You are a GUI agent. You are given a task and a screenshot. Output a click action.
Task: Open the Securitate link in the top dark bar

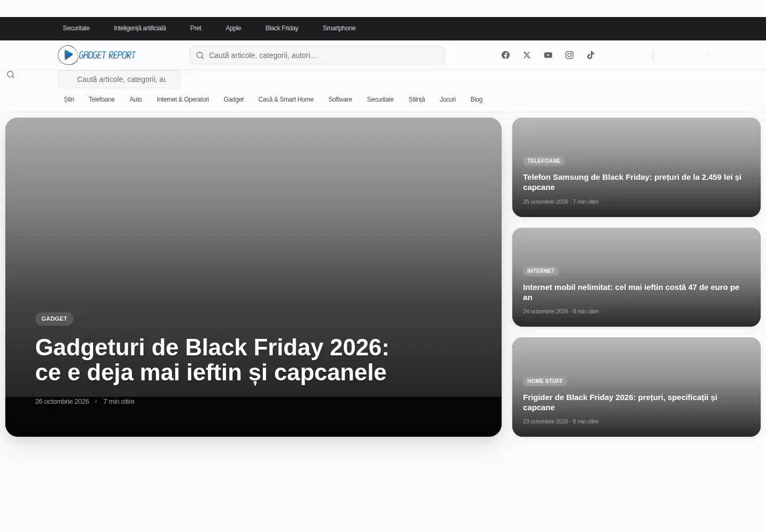pos(76,28)
